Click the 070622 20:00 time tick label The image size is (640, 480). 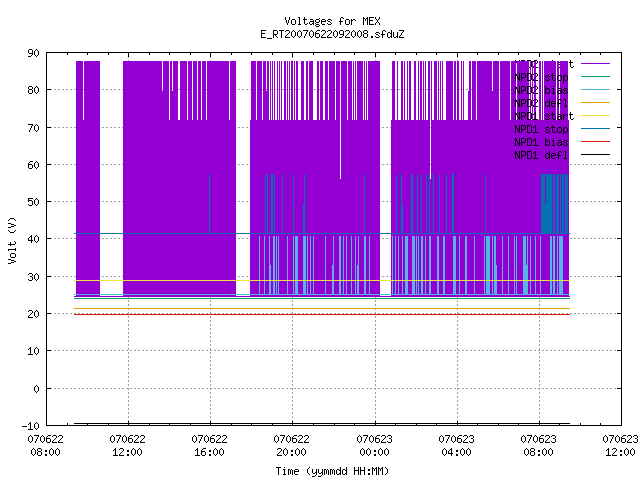[291, 445]
